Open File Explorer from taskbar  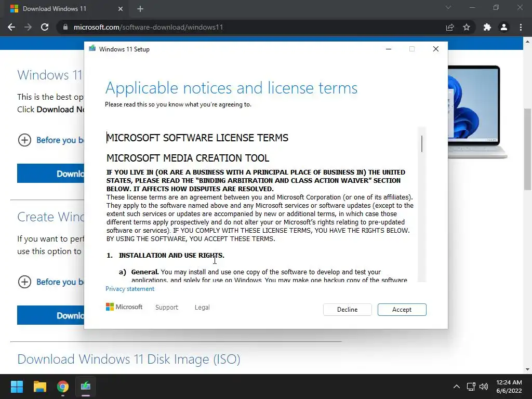pyautogui.click(x=39, y=387)
